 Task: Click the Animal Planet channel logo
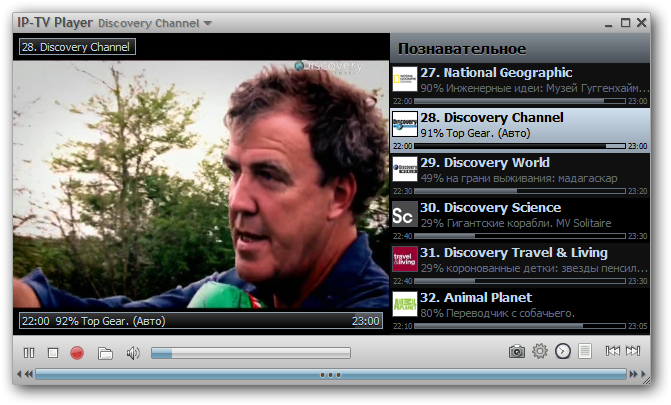pyautogui.click(x=404, y=304)
